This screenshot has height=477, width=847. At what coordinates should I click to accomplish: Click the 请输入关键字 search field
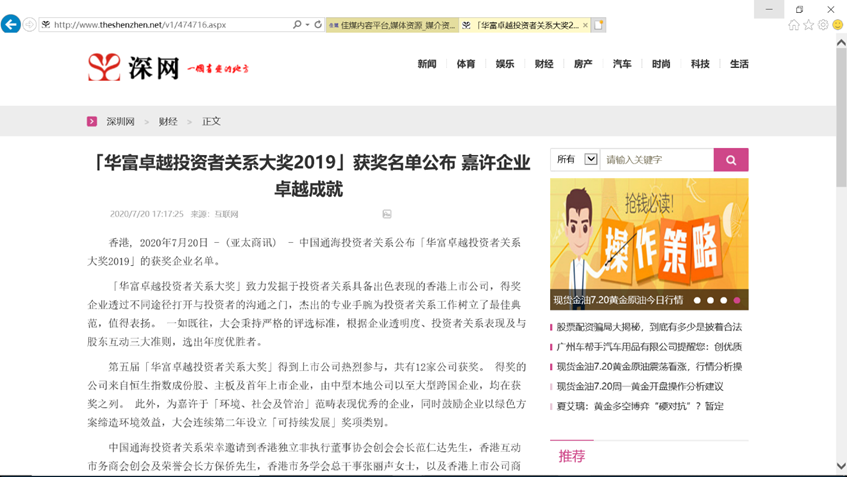[657, 159]
